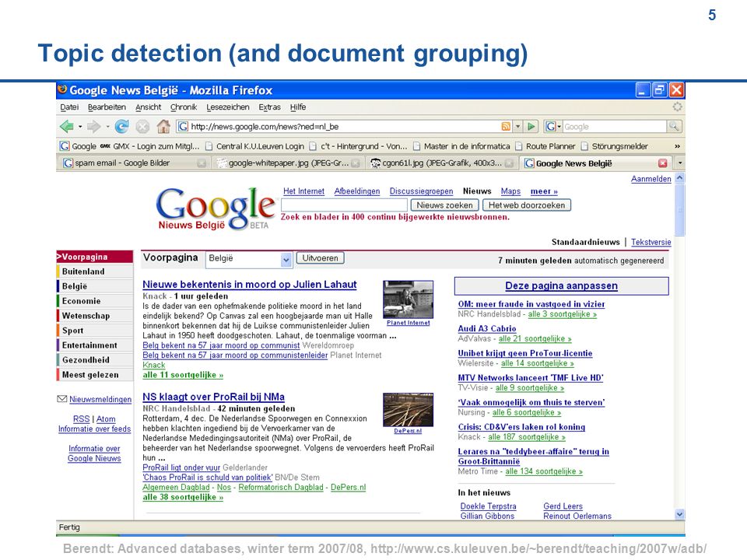Viewport: 747px width, 560px height.
Task: Expand the address bar URL dropdown
Action: coord(518,127)
